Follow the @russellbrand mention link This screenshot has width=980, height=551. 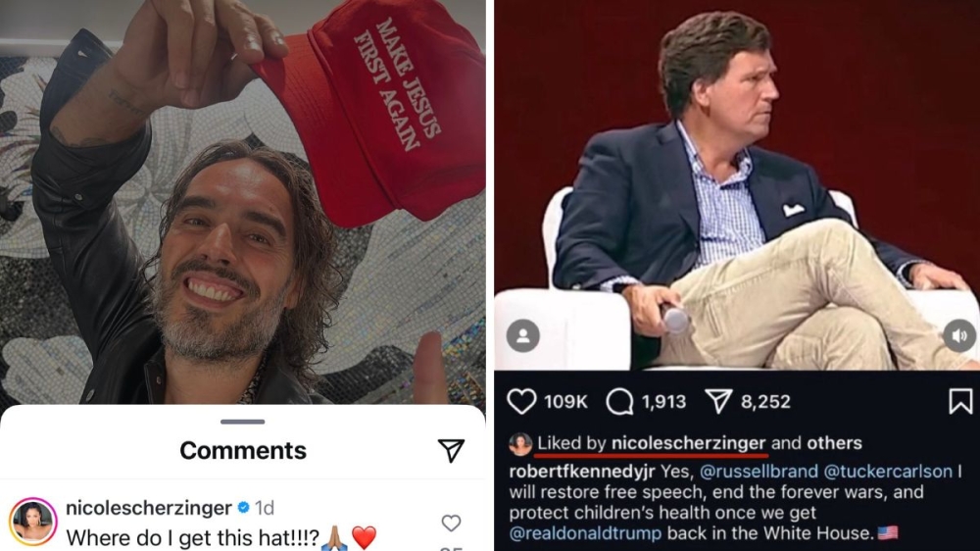point(759,471)
